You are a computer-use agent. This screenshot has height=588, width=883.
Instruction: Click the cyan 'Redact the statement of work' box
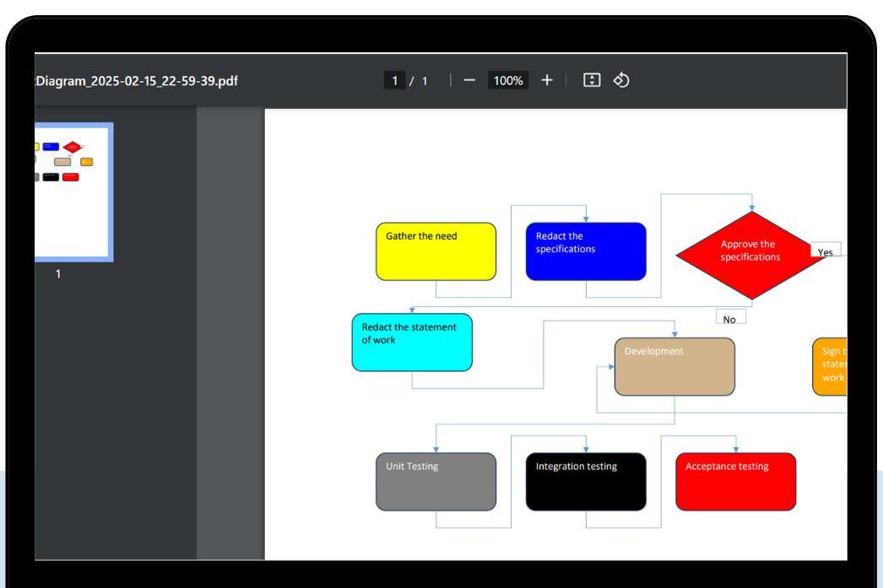click(412, 342)
